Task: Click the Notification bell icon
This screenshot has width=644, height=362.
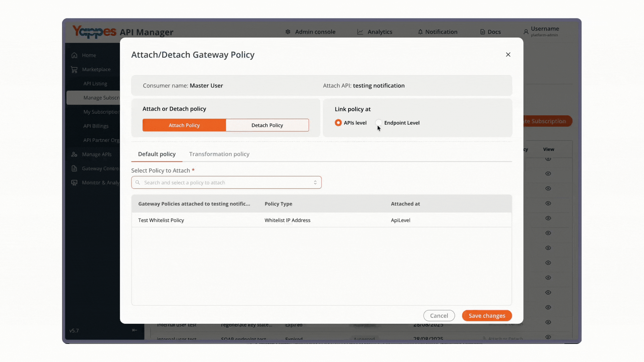Action: click(420, 32)
